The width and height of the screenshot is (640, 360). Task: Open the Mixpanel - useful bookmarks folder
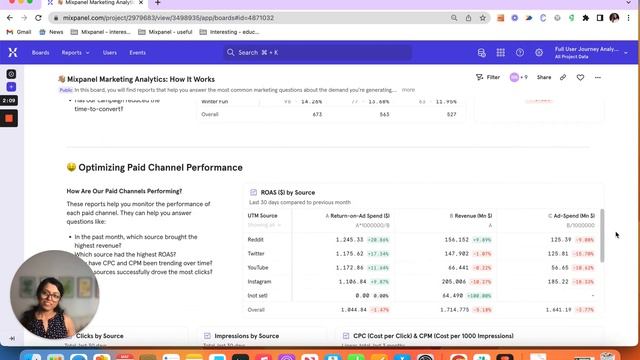[165, 32]
